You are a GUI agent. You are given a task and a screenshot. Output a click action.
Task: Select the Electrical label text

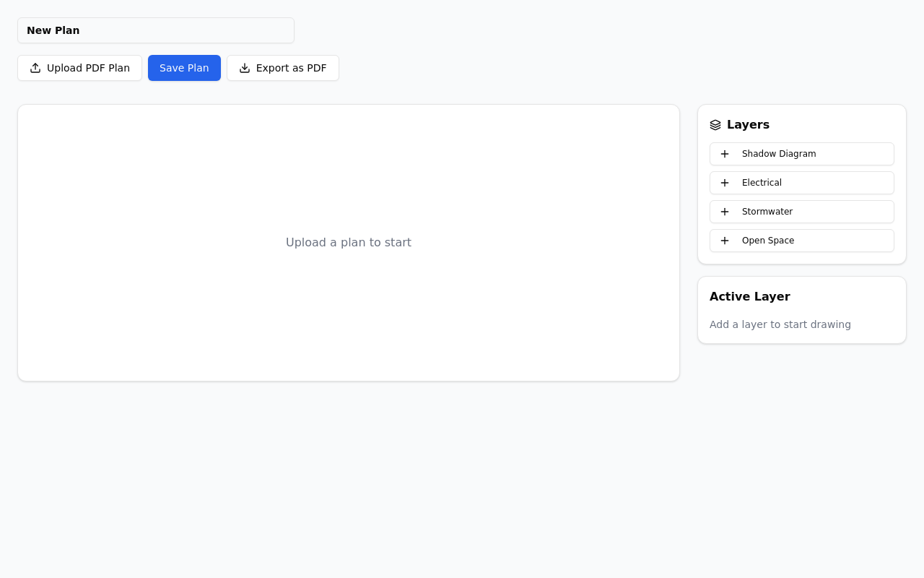(x=762, y=183)
